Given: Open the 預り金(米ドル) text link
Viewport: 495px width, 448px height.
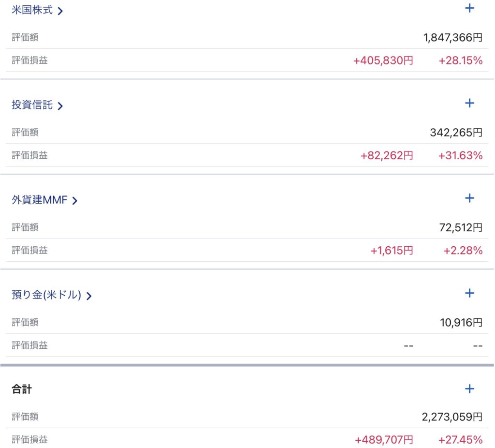Looking at the screenshot, I should [x=46, y=295].
